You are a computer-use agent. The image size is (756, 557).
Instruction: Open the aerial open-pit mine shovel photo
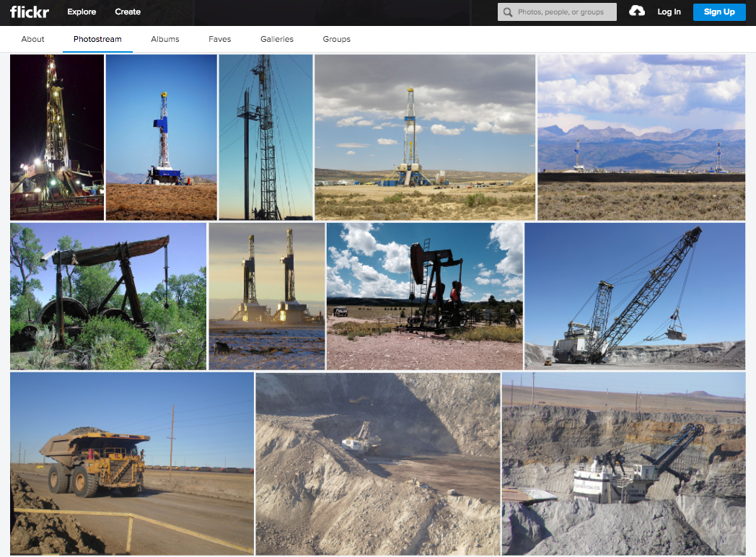378,463
